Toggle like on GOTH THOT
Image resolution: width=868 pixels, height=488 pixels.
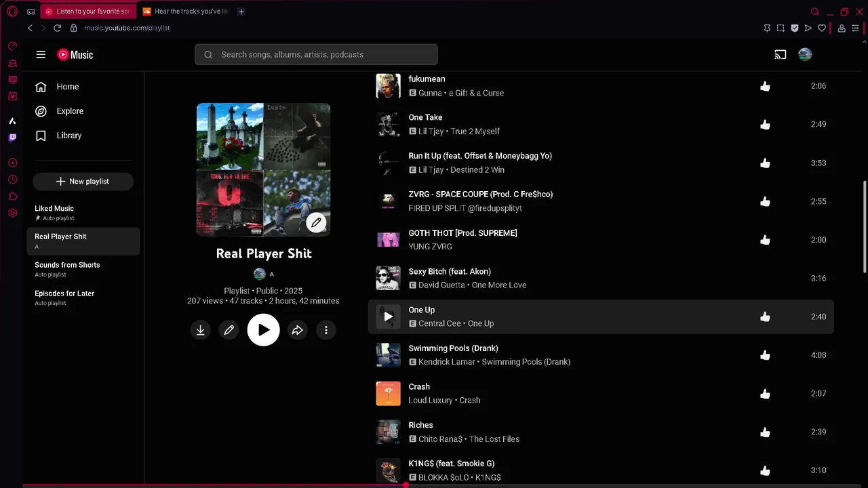coord(765,240)
